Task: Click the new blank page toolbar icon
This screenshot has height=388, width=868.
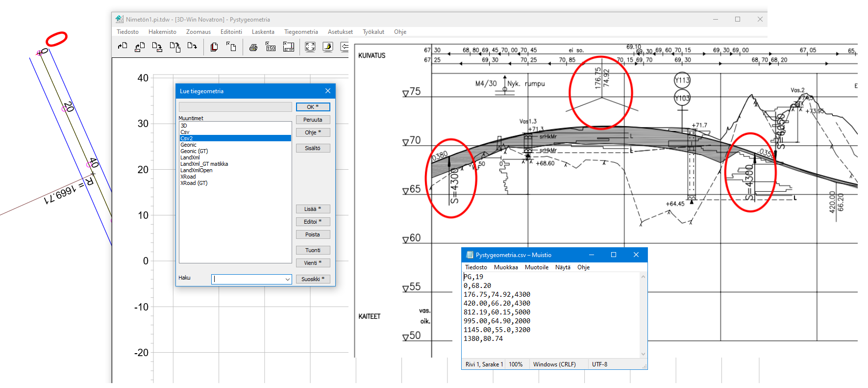Action: point(231,47)
